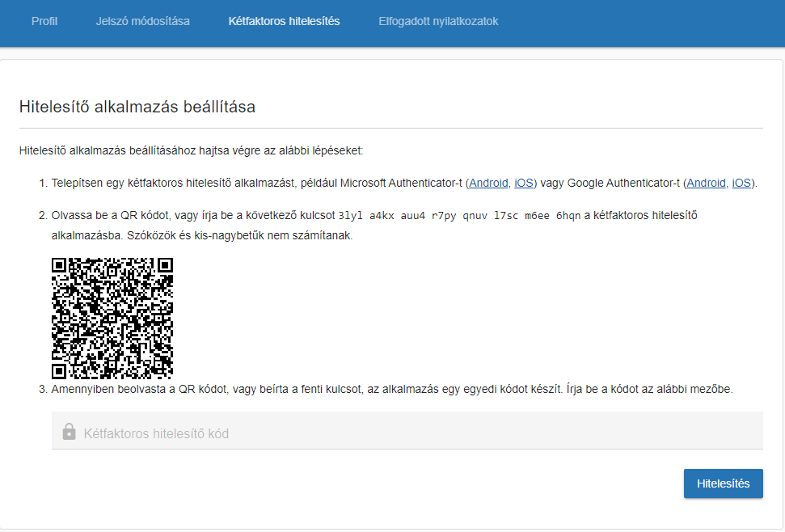Open the Android link for Google Authenticator
This screenshot has height=532, width=785.
pyautogui.click(x=706, y=183)
